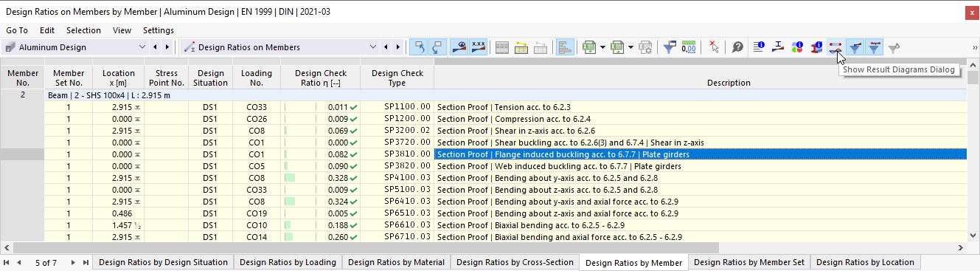Click the cross-section info icon
This screenshot has width=980, height=271.
778,47
